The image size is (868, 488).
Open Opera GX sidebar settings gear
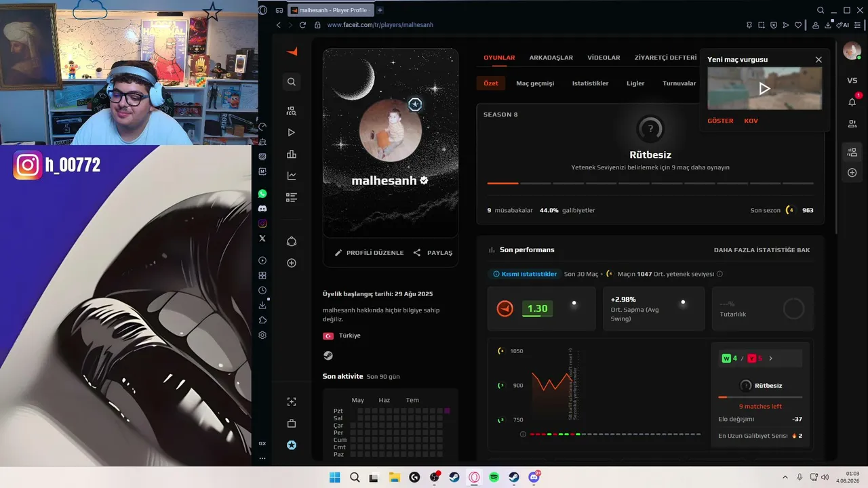pyautogui.click(x=262, y=335)
